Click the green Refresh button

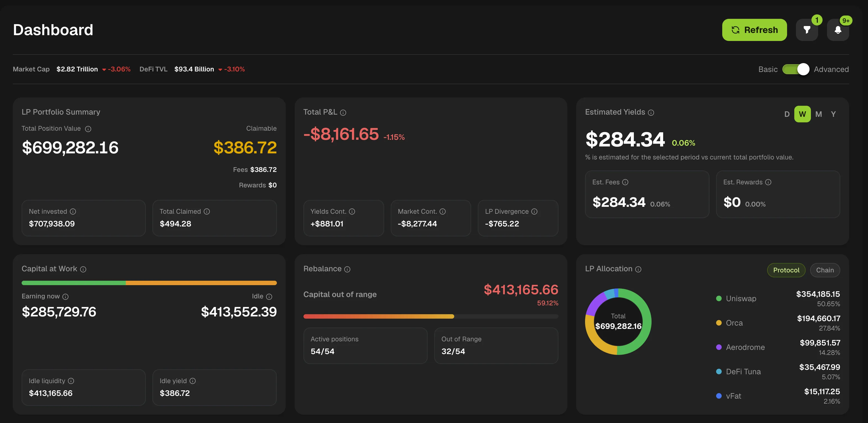(x=754, y=30)
